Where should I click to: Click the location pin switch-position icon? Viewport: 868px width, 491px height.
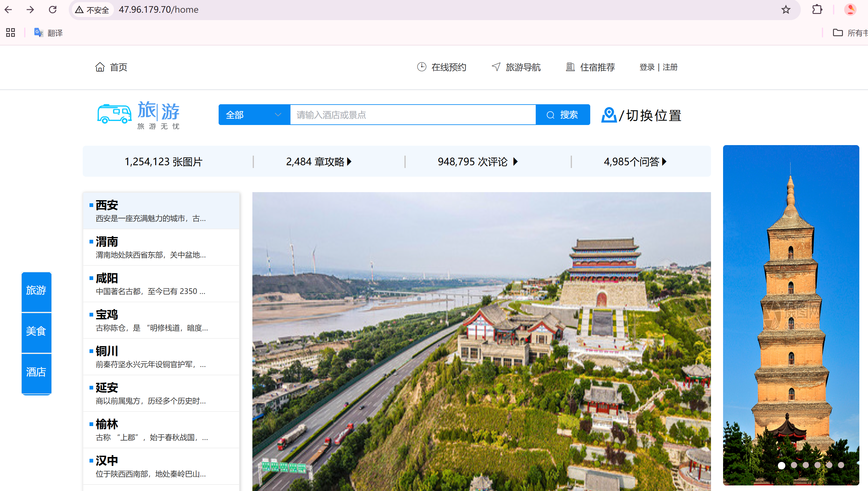tap(609, 115)
